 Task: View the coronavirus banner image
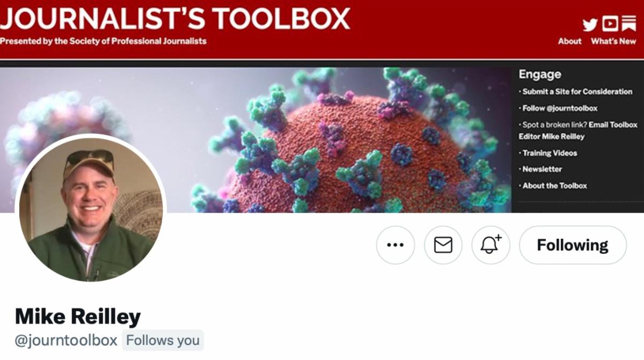click(255, 139)
